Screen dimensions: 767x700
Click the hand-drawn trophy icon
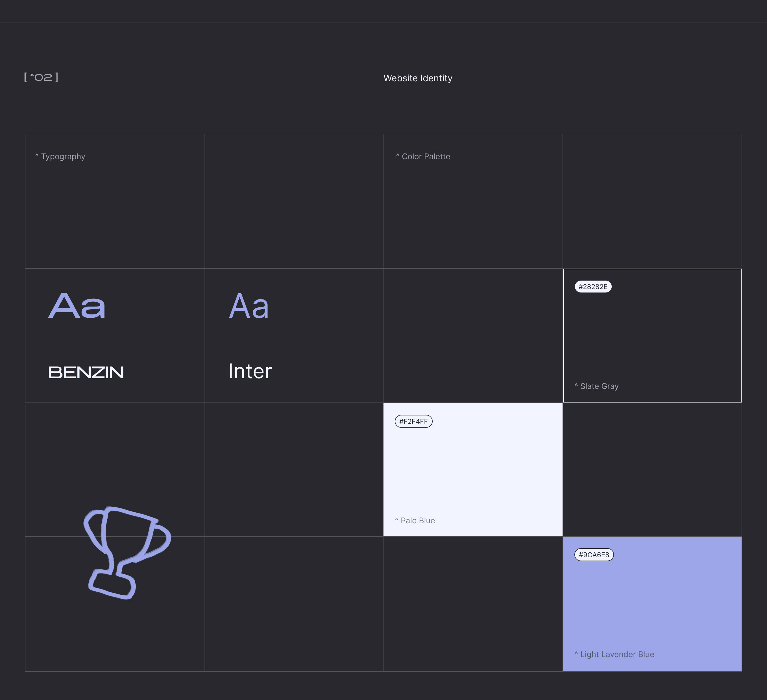point(127,552)
